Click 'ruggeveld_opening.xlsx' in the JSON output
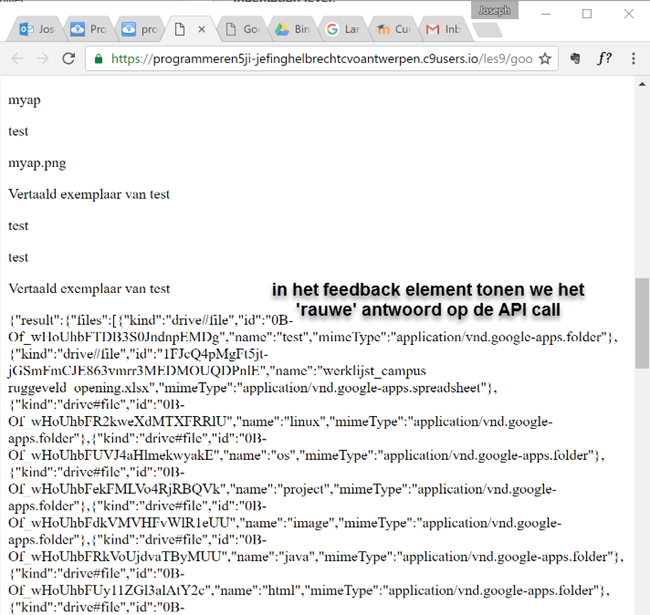 tap(79, 388)
